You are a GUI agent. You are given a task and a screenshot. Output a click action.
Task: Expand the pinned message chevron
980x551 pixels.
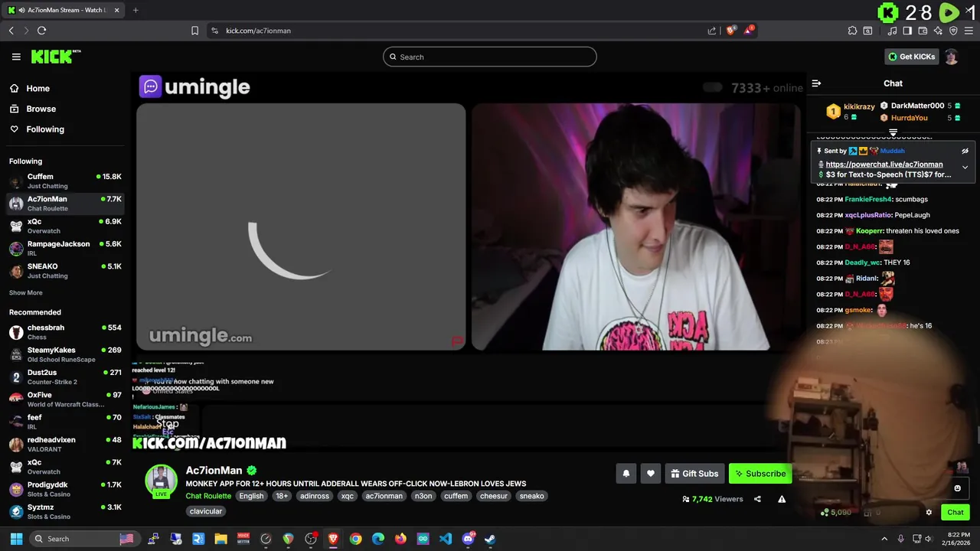click(x=965, y=167)
